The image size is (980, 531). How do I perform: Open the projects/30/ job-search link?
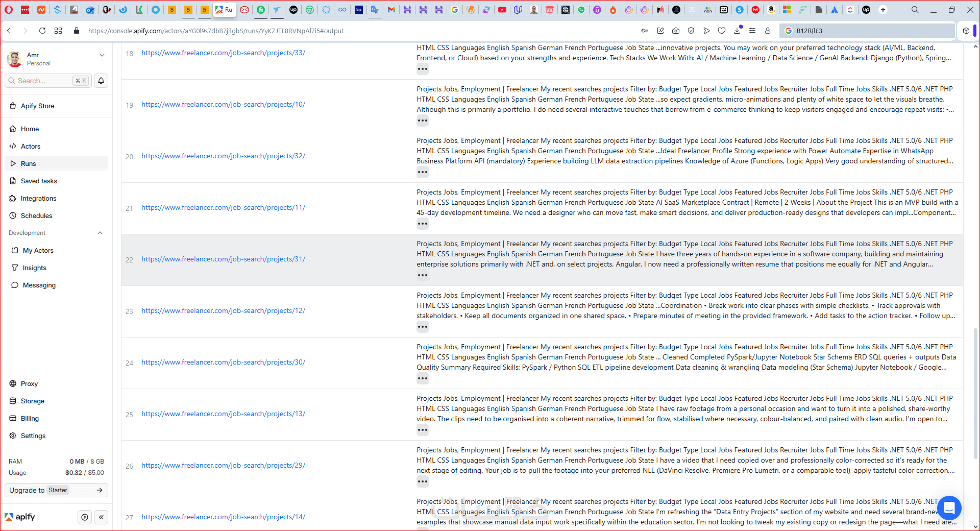(223, 362)
